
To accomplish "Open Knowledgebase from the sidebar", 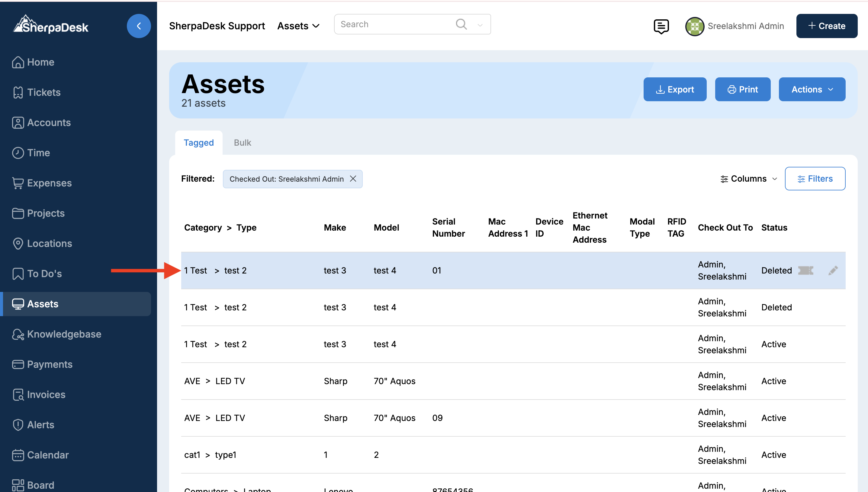I will [64, 334].
